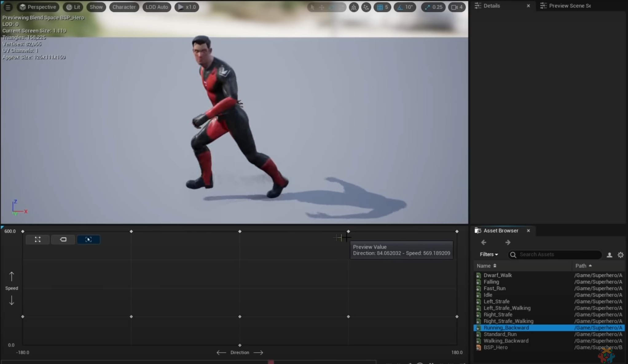
Task: Open the Lit view mode dropdown
Action: pos(73,7)
